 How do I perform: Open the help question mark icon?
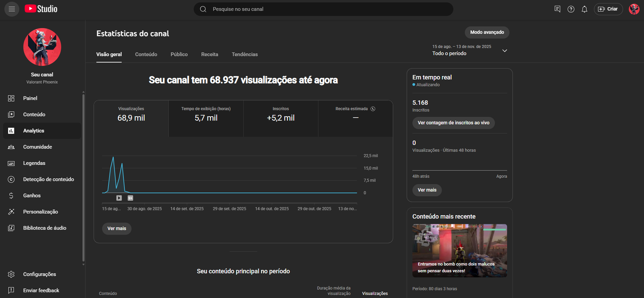click(571, 9)
